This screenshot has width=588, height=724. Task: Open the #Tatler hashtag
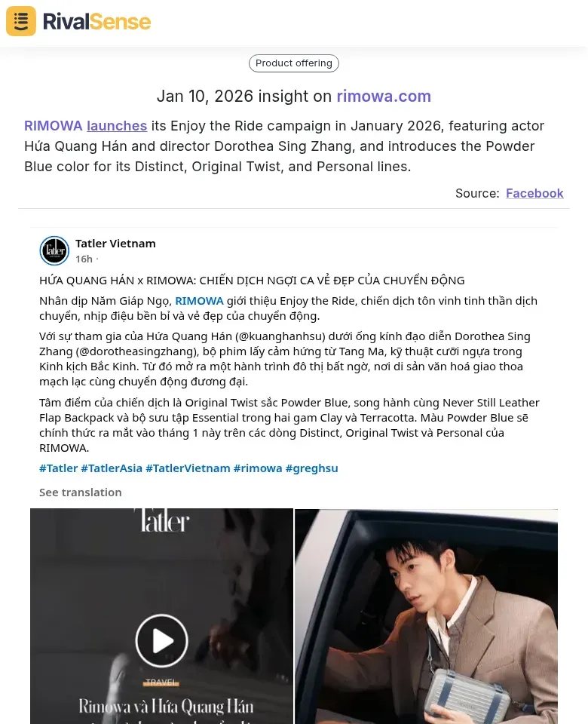tap(59, 468)
